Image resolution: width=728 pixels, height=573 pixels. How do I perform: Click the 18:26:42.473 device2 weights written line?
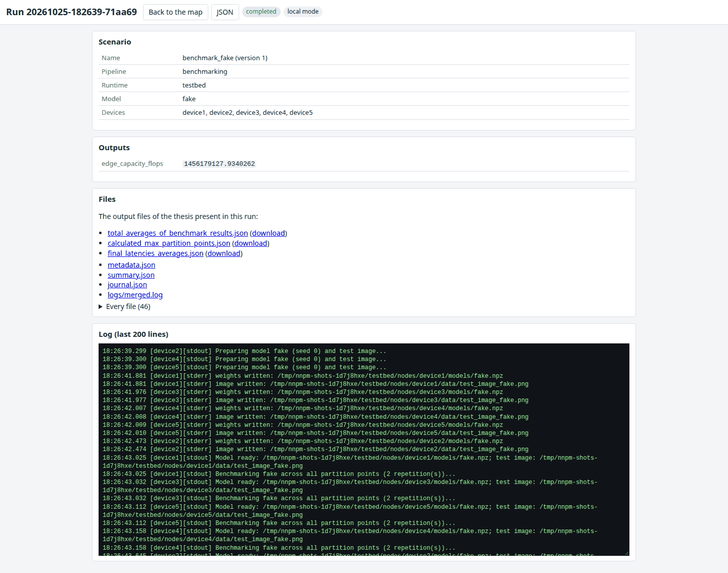(x=303, y=441)
